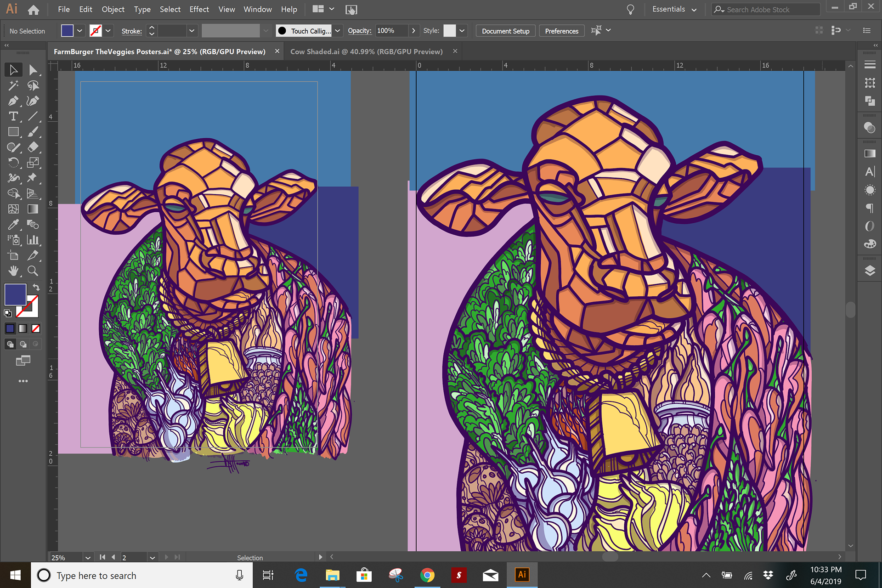The image size is (882, 588).
Task: Select the Shape Builder tool
Action: tap(13, 193)
